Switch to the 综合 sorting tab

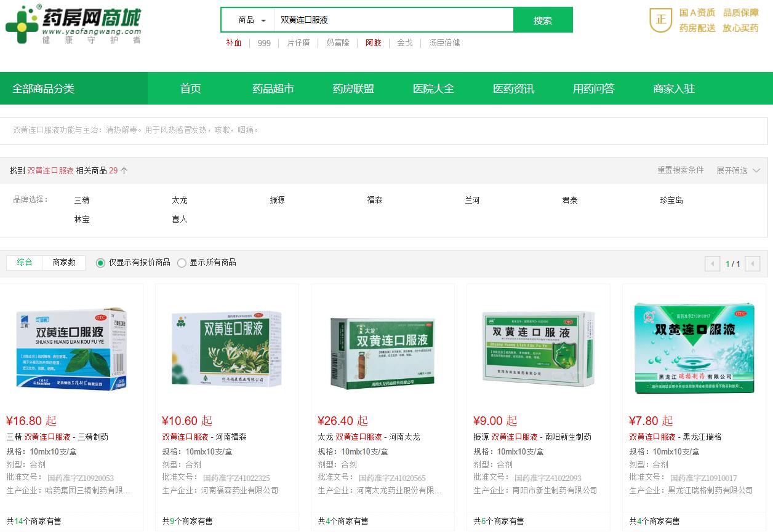click(24, 263)
